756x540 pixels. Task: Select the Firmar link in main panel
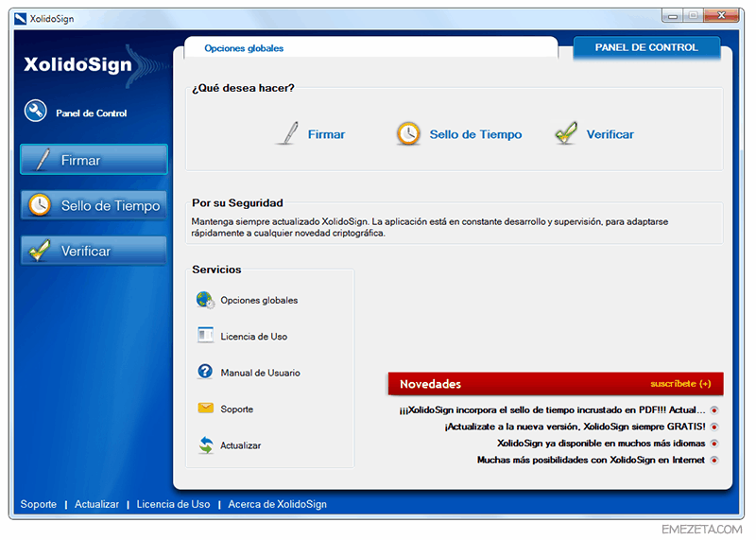(326, 134)
